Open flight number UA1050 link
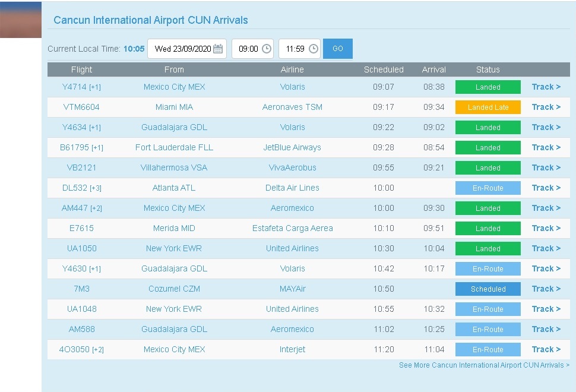This screenshot has width=576, height=392. [x=81, y=248]
